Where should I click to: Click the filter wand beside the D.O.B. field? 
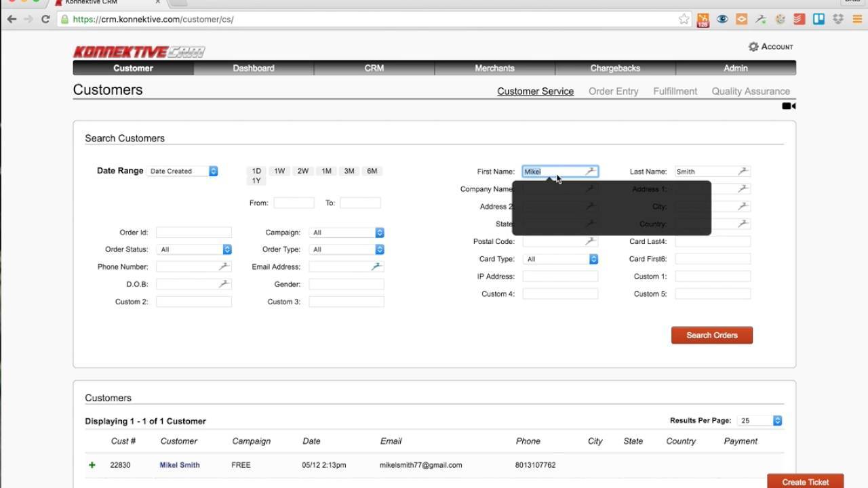224,283
